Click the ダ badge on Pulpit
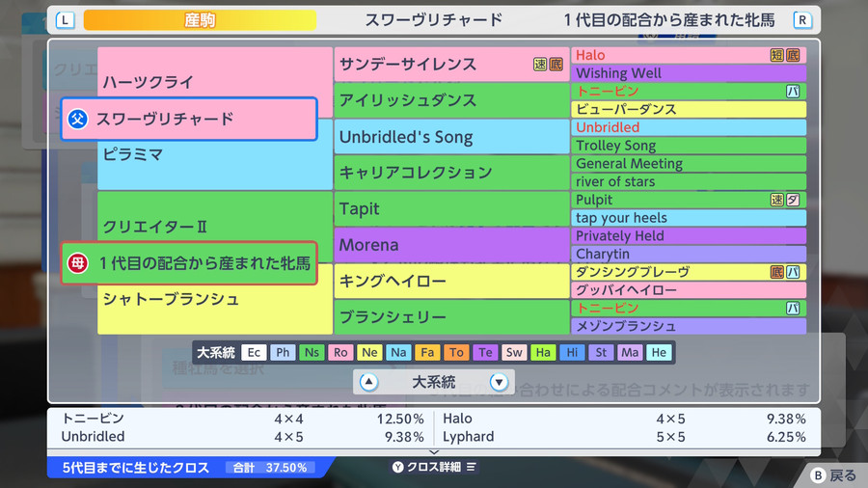The image size is (868, 488). [x=793, y=200]
